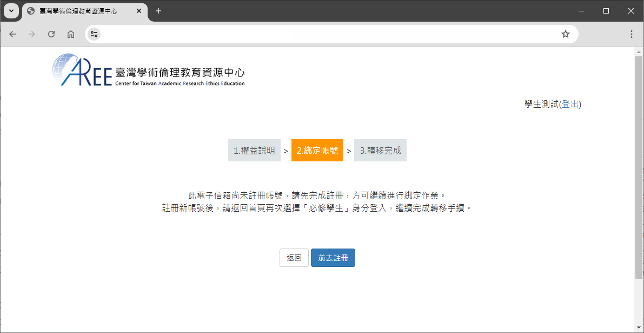Click the browser back arrow

12,34
